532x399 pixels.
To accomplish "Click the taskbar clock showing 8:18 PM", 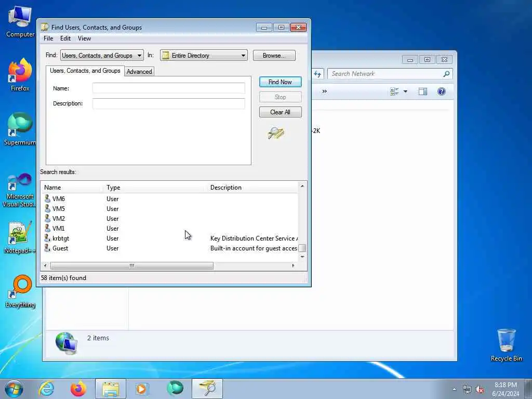I will tap(506, 389).
